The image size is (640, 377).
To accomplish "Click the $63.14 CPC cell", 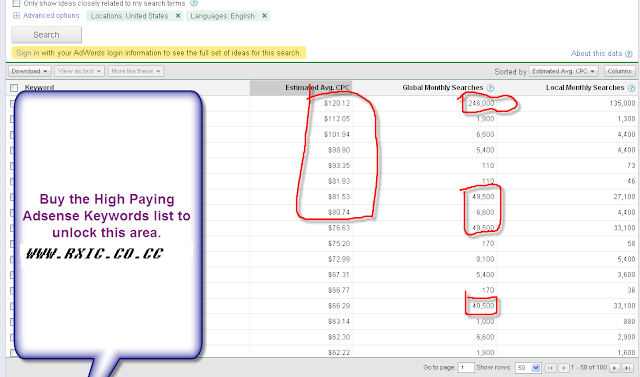I will click(x=339, y=322).
